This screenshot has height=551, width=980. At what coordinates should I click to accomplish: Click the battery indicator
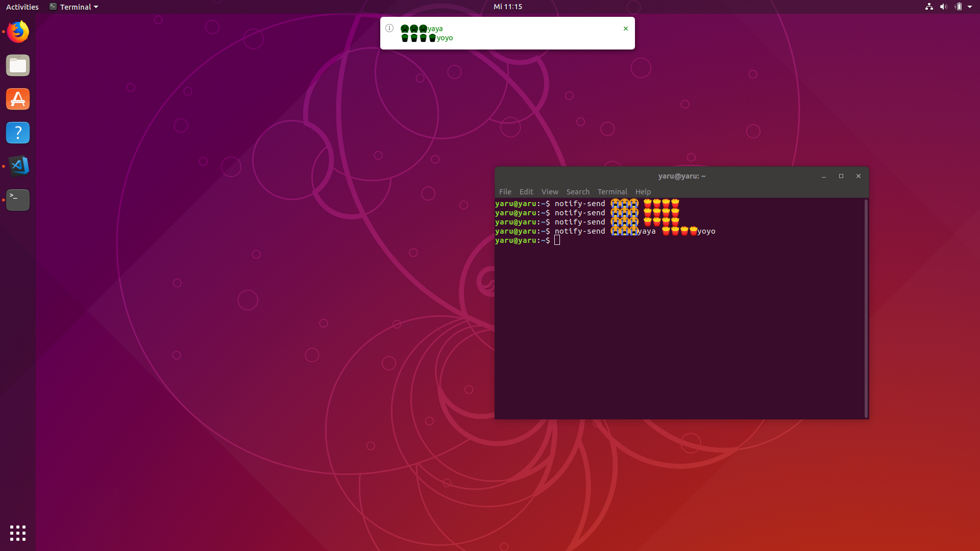pyautogui.click(x=959, y=7)
